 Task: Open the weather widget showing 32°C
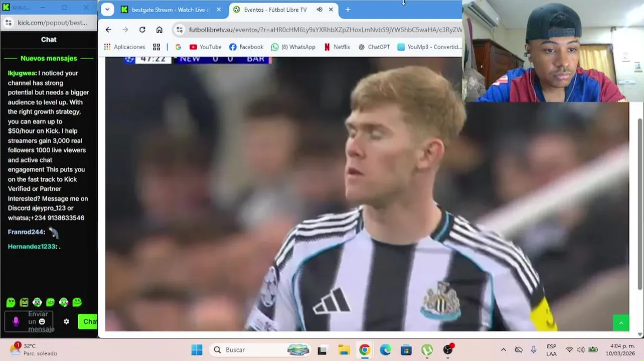(33, 349)
